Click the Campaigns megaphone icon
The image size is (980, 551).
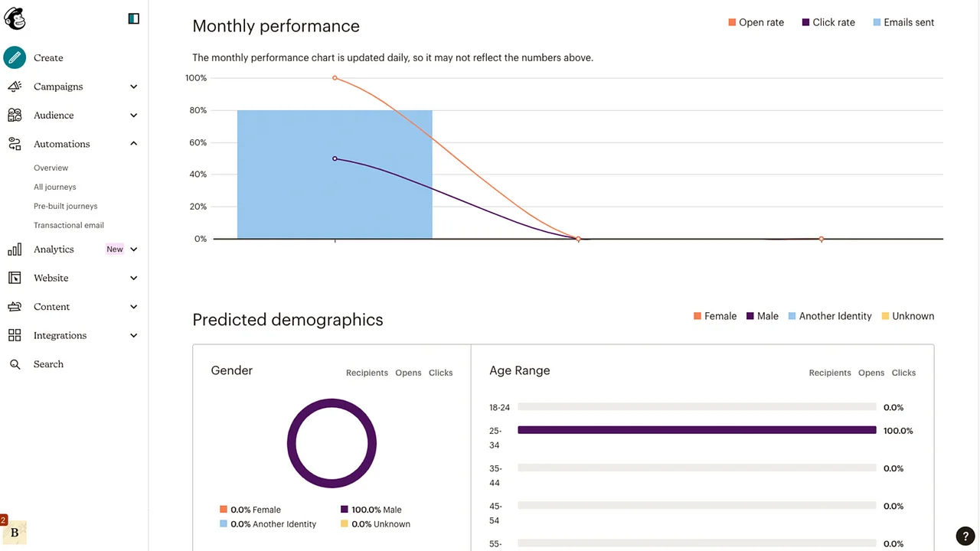tap(15, 86)
